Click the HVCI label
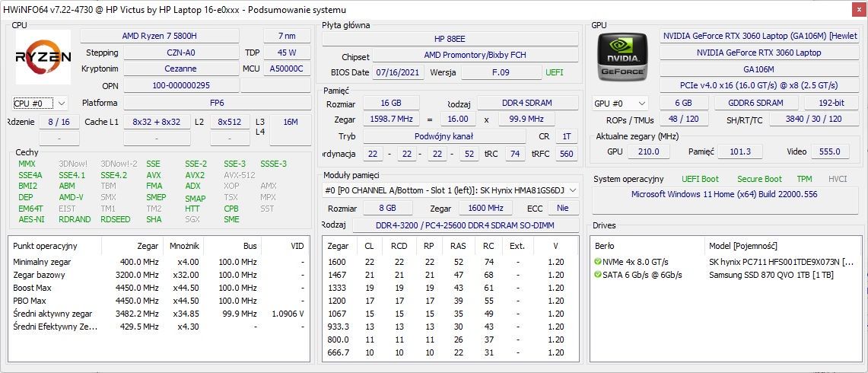Image resolution: width=868 pixels, height=373 pixels. (x=838, y=179)
